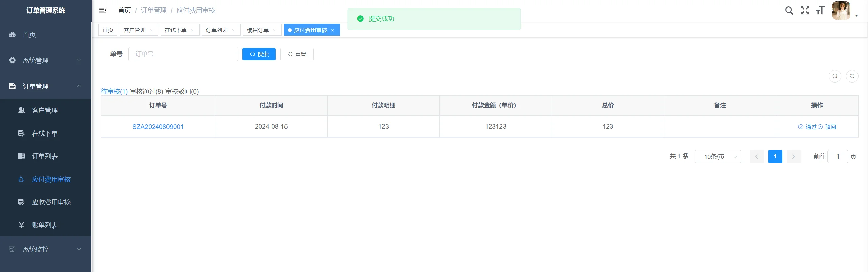Click the 订单管理 document icon
This screenshot has width=868, height=272.
[13, 86]
